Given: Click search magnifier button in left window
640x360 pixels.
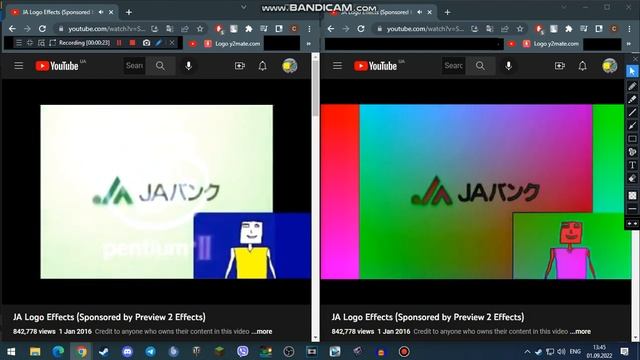Looking at the screenshot, I should 160,66.
